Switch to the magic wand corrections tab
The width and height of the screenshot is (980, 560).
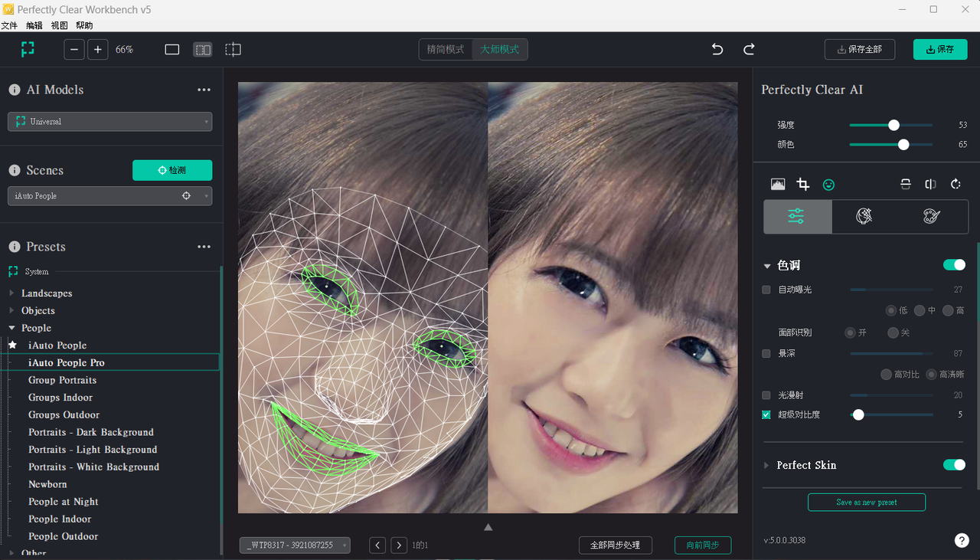pyautogui.click(x=864, y=216)
